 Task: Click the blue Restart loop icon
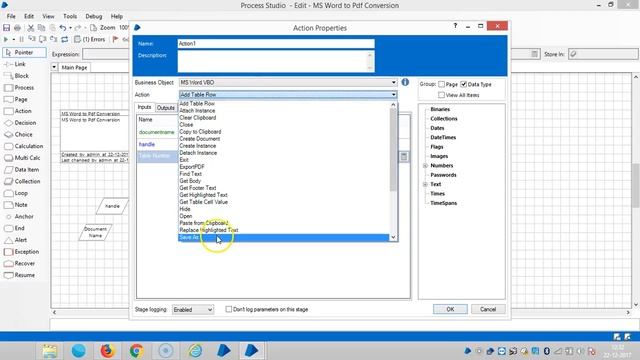click(x=64, y=40)
